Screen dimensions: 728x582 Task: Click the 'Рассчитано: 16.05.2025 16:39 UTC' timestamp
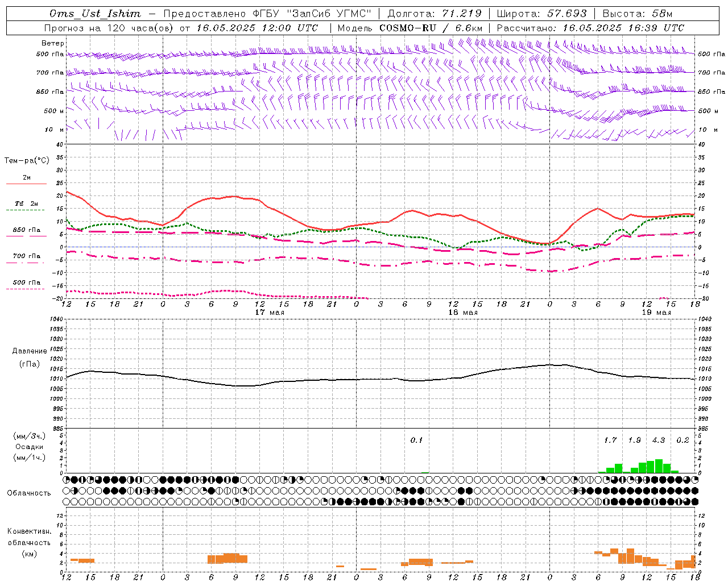tap(590, 28)
